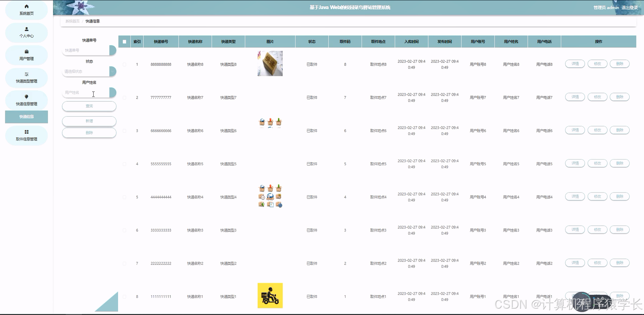Click 修改 for row 用户账号5

[597, 164]
